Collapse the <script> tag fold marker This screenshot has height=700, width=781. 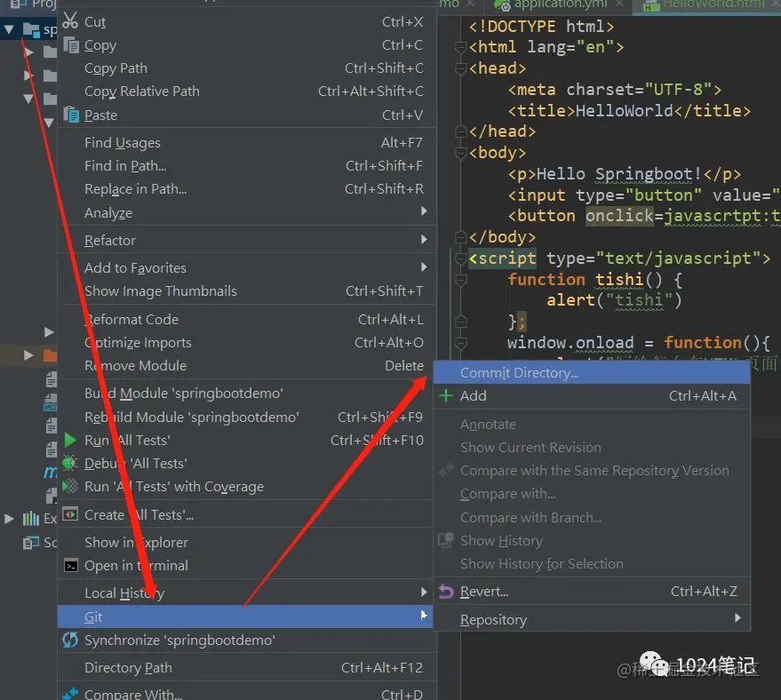[461, 259]
